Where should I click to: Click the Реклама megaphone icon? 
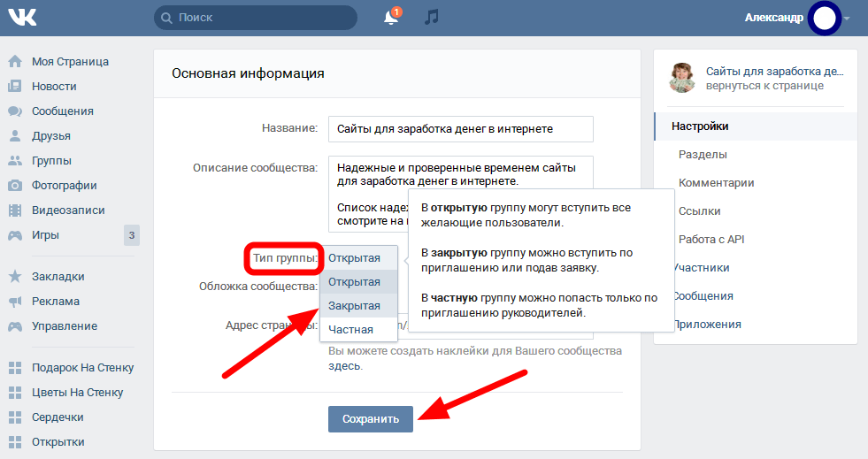(15, 302)
